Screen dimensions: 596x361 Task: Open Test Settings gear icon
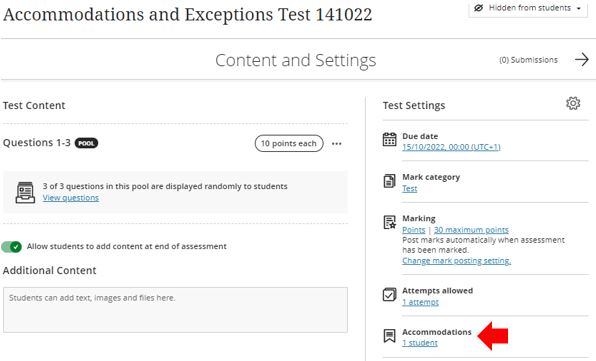tap(573, 103)
